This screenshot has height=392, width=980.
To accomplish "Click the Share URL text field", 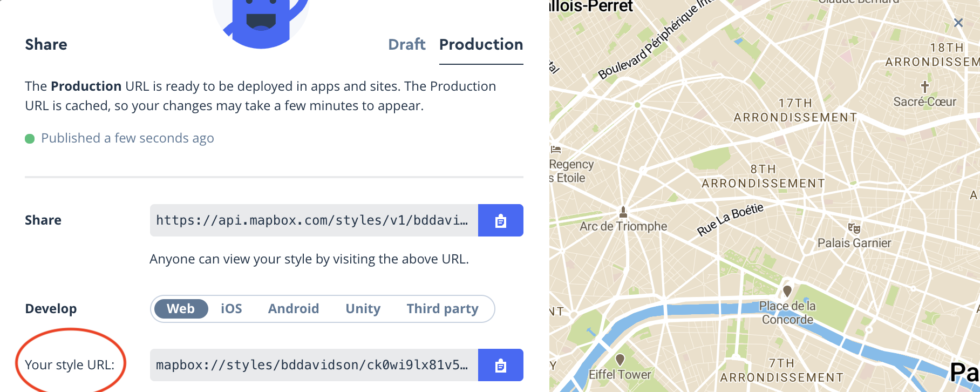I will 314,220.
